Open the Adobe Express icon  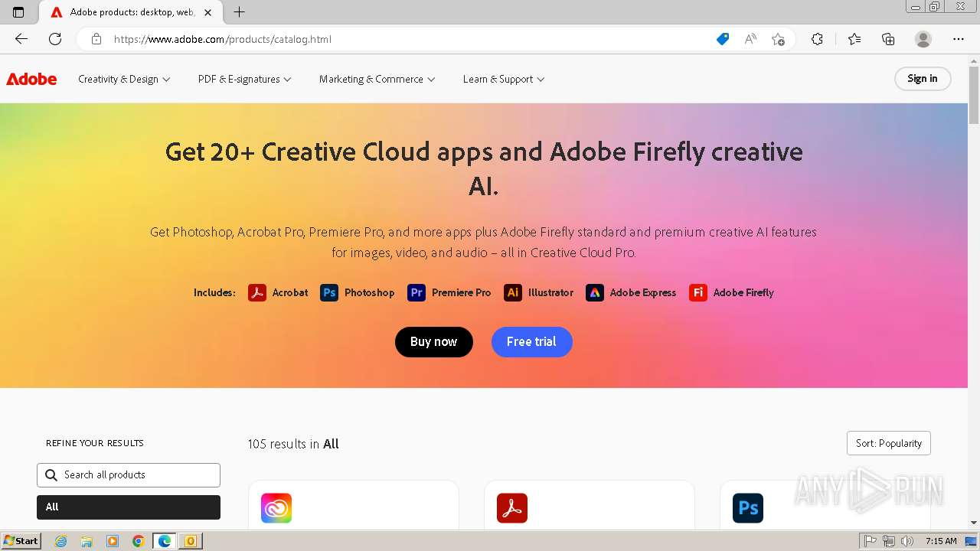tap(595, 292)
